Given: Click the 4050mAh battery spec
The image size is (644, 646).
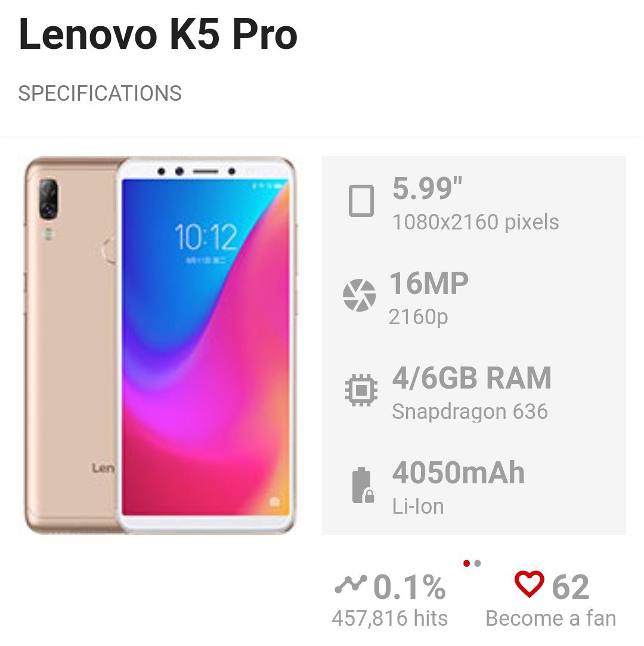Looking at the screenshot, I should [459, 473].
